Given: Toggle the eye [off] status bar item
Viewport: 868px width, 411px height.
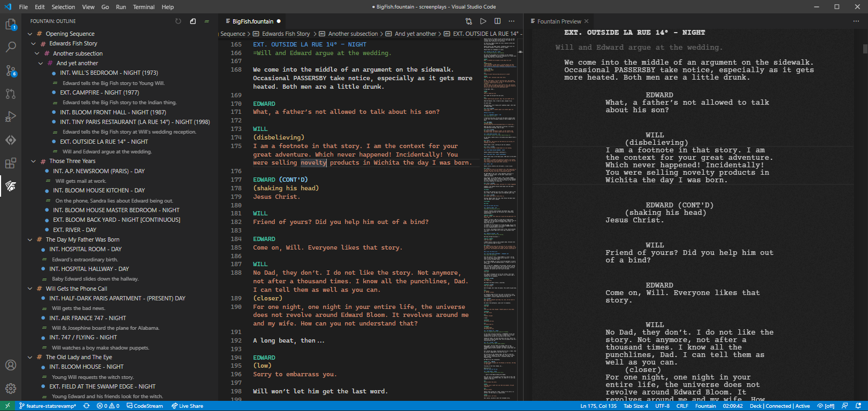Looking at the screenshot, I should [x=826, y=406].
